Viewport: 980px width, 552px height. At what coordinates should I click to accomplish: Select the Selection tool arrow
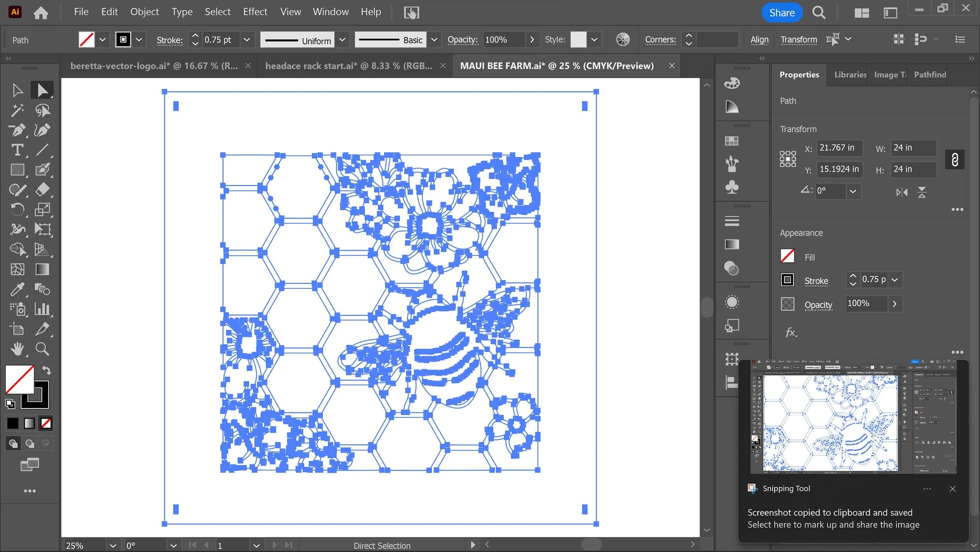tap(17, 90)
